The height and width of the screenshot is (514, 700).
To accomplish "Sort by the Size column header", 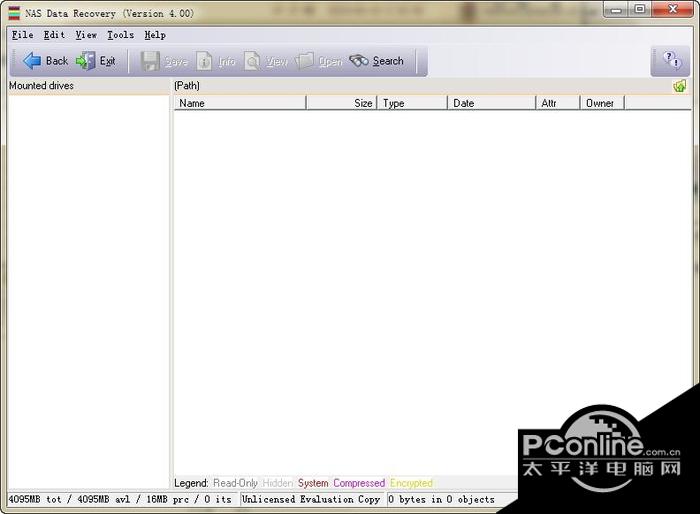I will (x=342, y=103).
